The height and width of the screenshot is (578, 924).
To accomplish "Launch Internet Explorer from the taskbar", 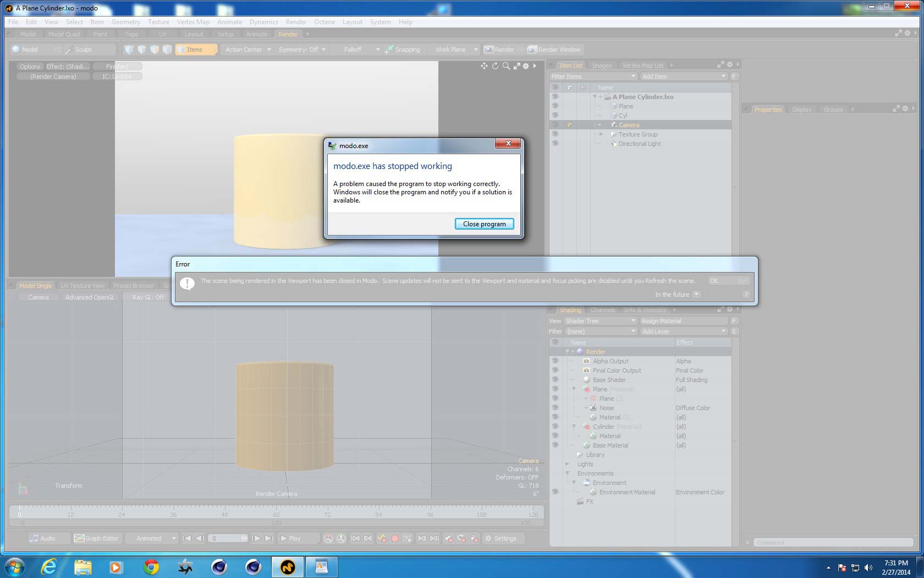I will point(49,566).
